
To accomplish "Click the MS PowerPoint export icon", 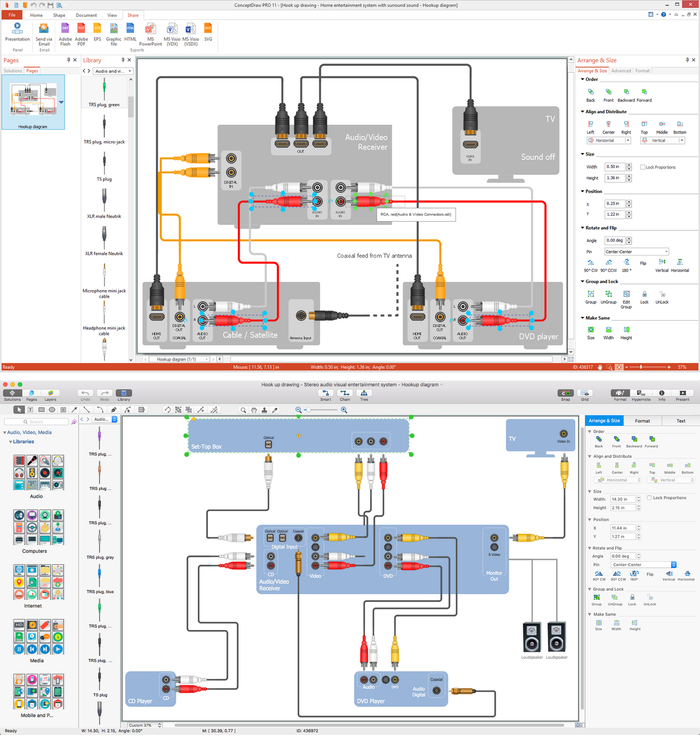I will click(150, 34).
